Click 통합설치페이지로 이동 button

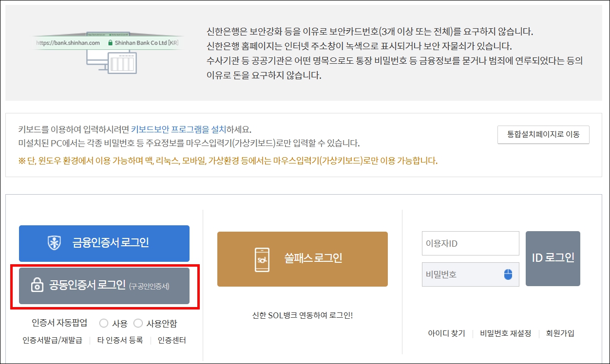pyautogui.click(x=543, y=135)
